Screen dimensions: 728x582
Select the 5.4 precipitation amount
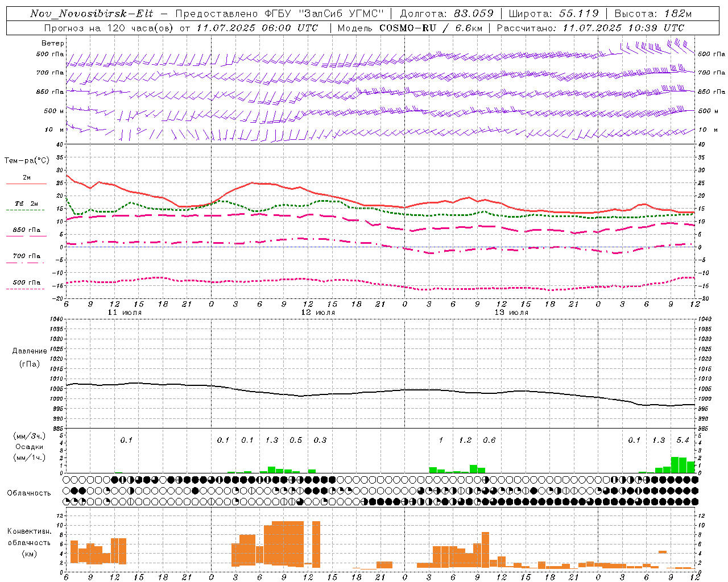coord(683,440)
